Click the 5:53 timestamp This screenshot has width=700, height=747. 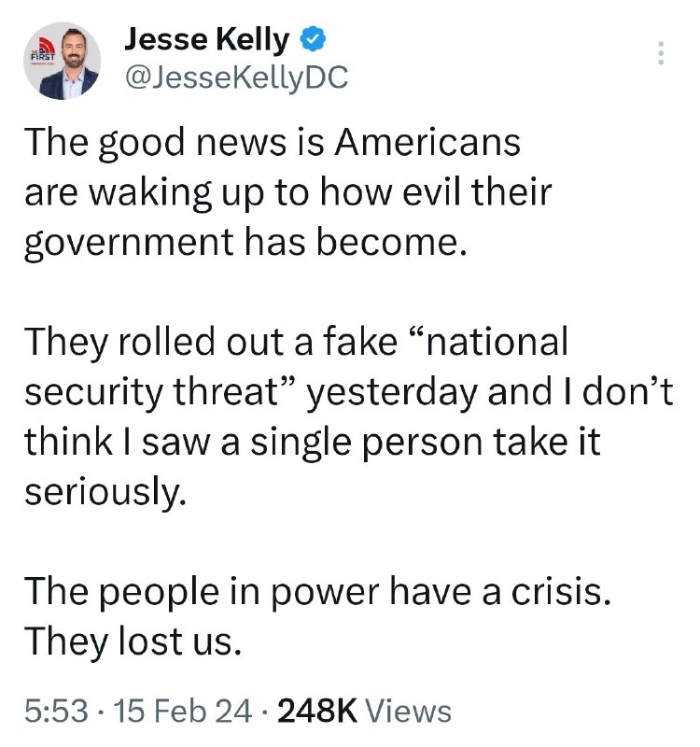point(56,711)
